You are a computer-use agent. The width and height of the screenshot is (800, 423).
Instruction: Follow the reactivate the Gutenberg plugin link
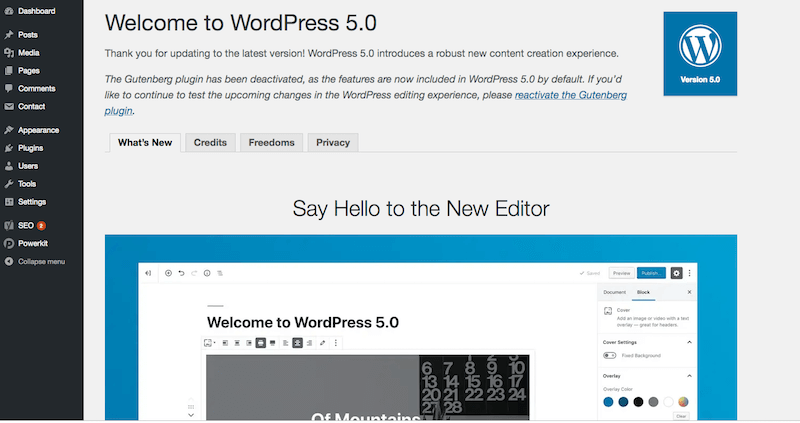(x=570, y=95)
